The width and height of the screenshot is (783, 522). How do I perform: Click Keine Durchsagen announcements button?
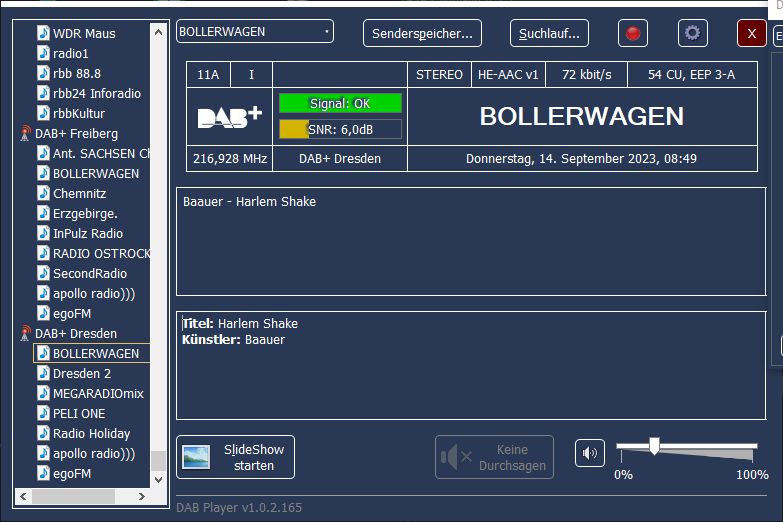(x=494, y=457)
